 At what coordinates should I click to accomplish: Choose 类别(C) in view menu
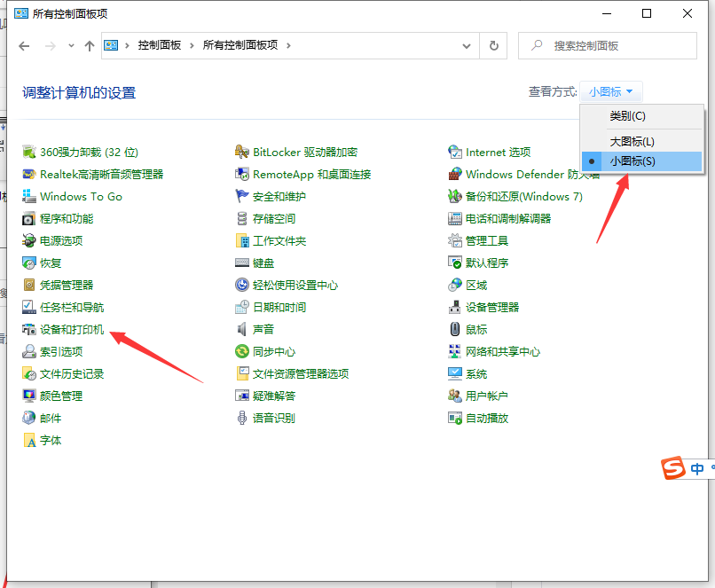(x=627, y=116)
